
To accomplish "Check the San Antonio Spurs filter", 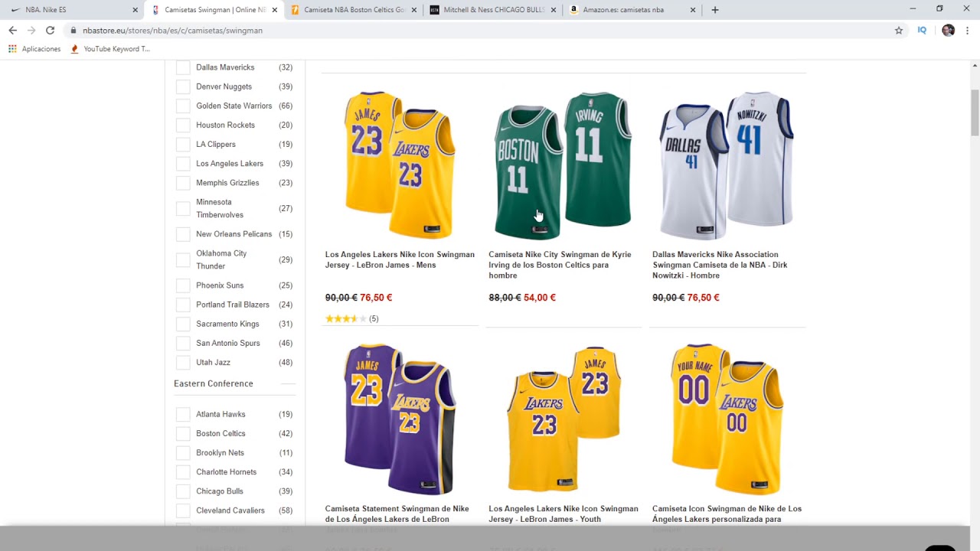I will (183, 343).
